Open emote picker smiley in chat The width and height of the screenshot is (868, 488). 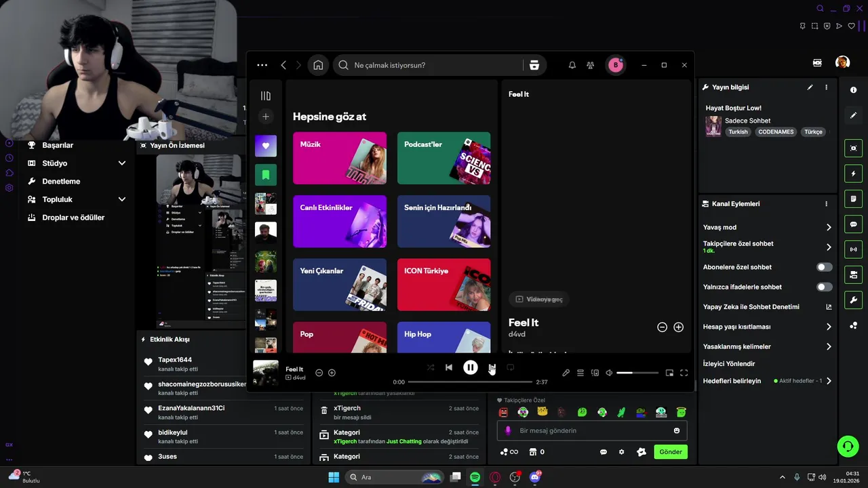pyautogui.click(x=677, y=430)
